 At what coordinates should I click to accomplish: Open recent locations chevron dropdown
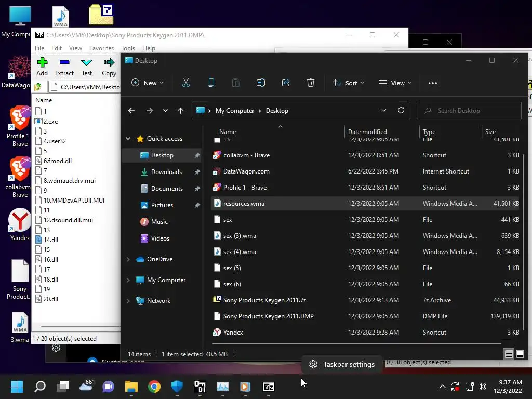coord(165,111)
